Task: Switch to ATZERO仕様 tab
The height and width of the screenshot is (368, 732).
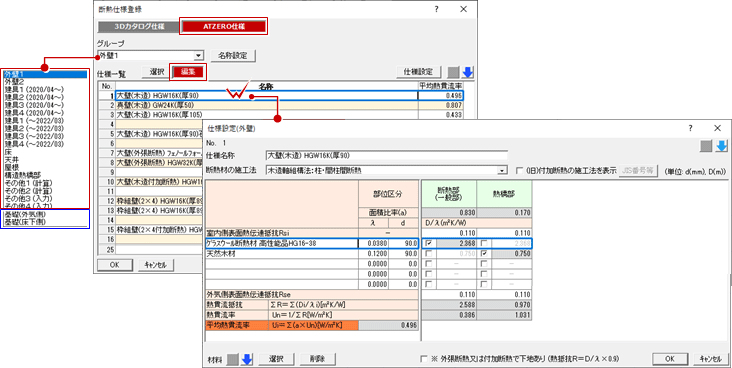Action: [x=224, y=26]
